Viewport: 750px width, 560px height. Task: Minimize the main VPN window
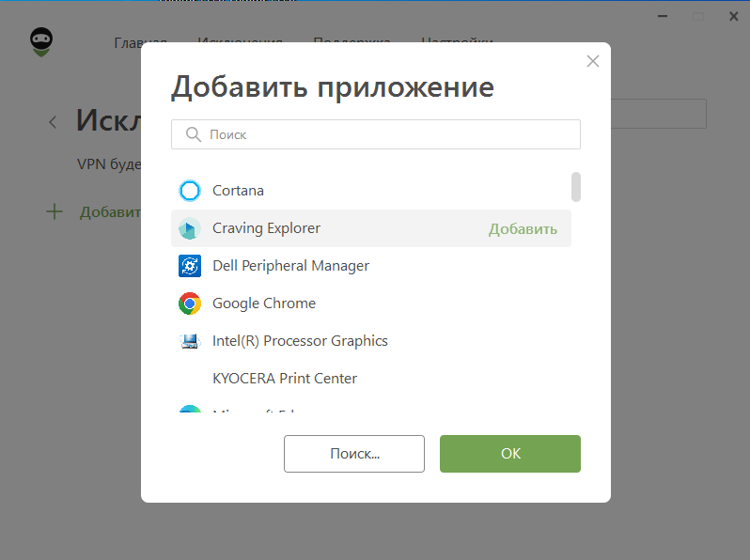(663, 16)
